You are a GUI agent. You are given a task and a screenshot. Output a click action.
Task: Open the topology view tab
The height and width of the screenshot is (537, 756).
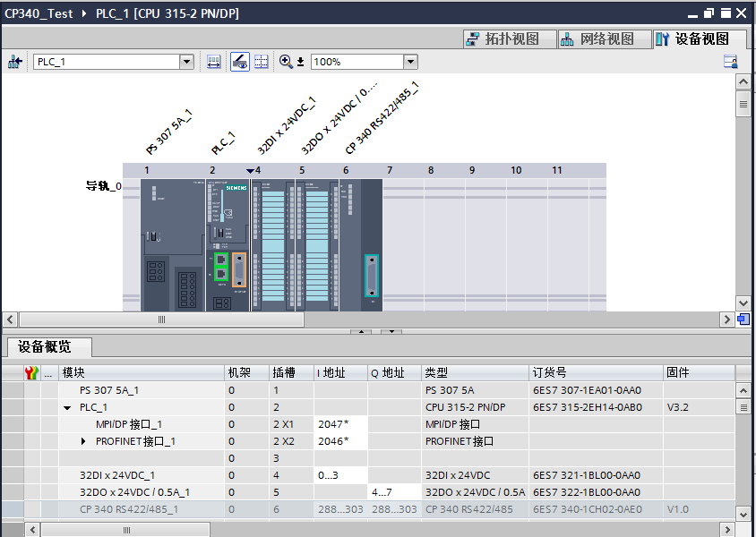pyautogui.click(x=510, y=39)
